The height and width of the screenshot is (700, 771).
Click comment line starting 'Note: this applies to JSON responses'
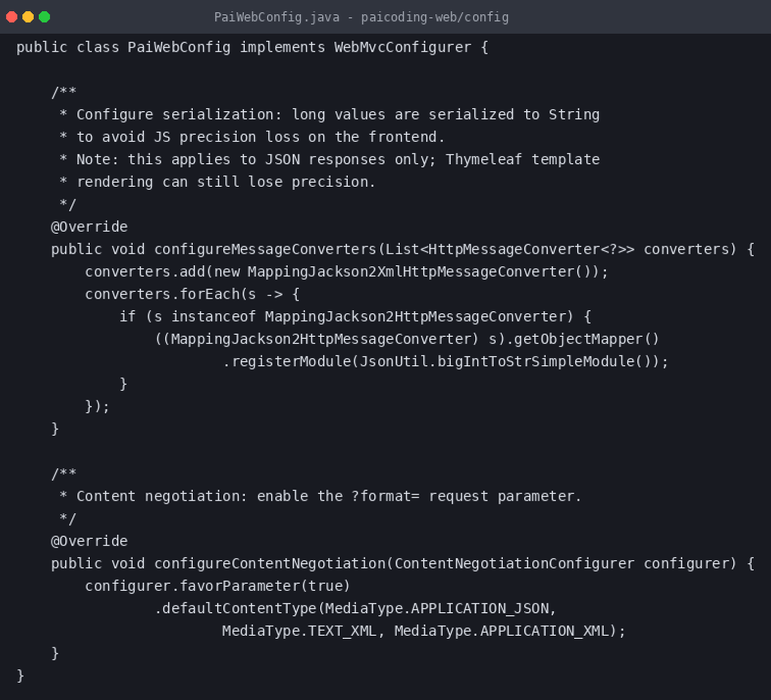[x=338, y=160]
